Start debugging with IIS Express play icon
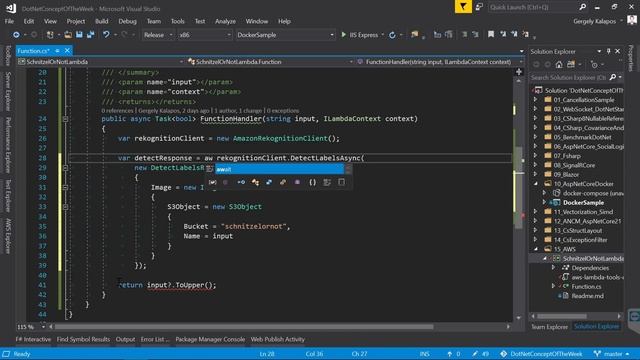The image size is (640, 360). pyautogui.click(x=344, y=35)
